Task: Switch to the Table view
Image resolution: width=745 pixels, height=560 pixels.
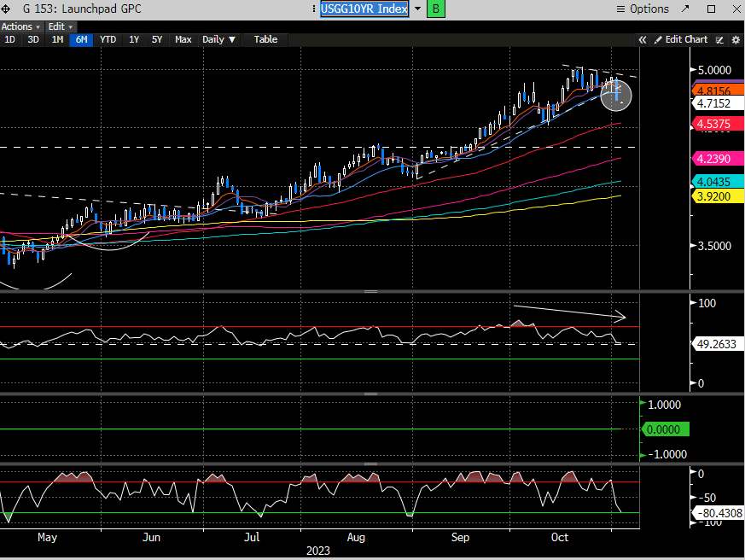Action: [265, 39]
